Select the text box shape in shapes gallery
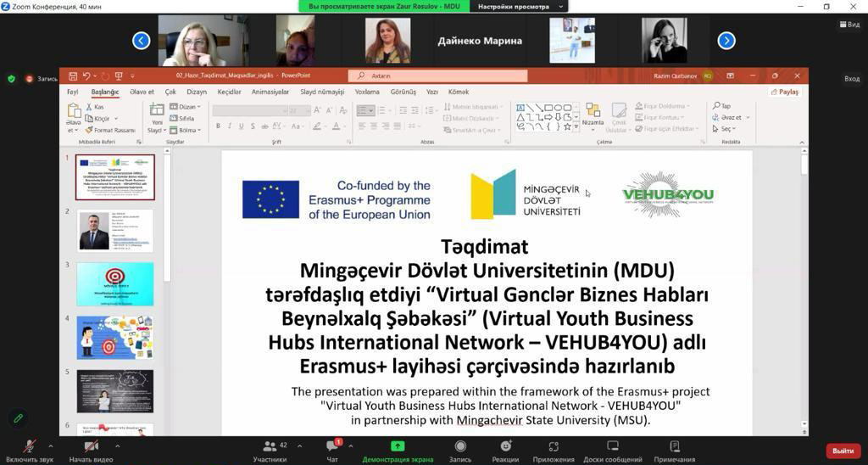This screenshot has width=868, height=465. pos(520,108)
